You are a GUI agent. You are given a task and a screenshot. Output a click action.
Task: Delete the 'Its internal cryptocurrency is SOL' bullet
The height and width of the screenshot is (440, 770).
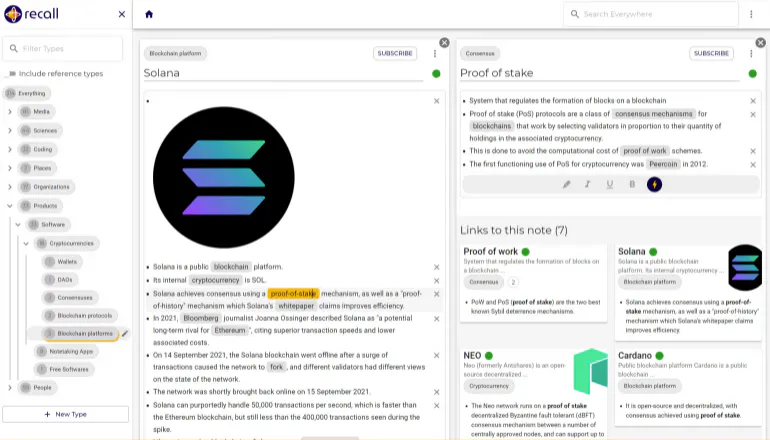tap(437, 281)
